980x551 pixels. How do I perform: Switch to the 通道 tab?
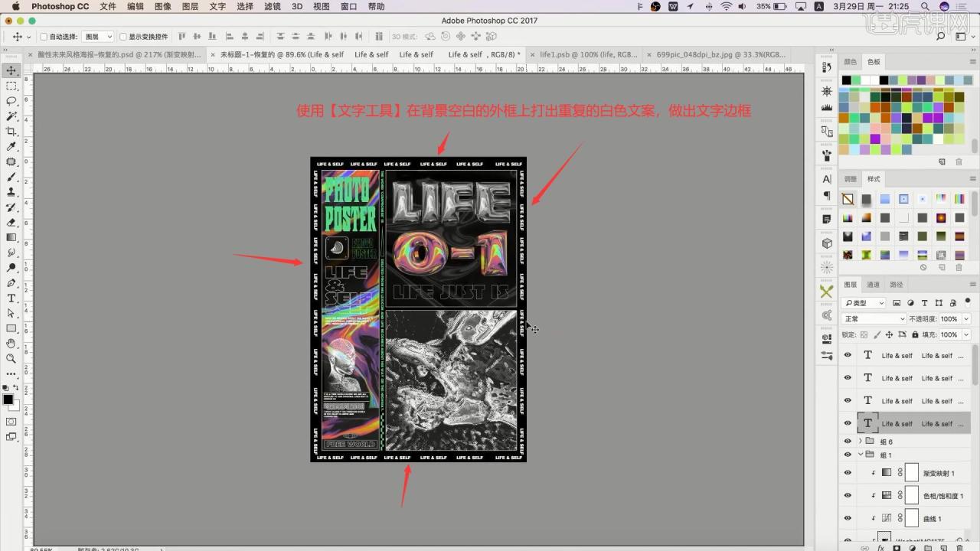[x=873, y=285]
